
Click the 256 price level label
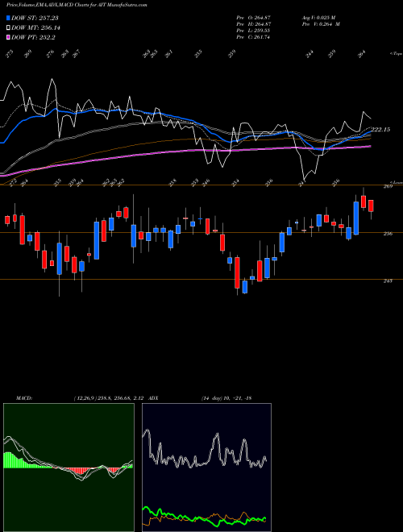click(x=388, y=234)
